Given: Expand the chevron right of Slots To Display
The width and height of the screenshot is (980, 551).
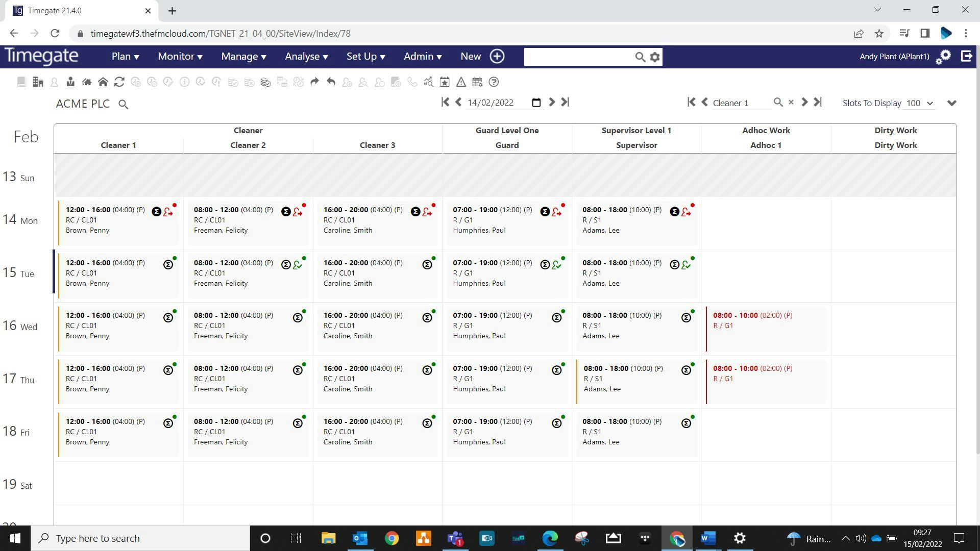Looking at the screenshot, I should tap(952, 103).
